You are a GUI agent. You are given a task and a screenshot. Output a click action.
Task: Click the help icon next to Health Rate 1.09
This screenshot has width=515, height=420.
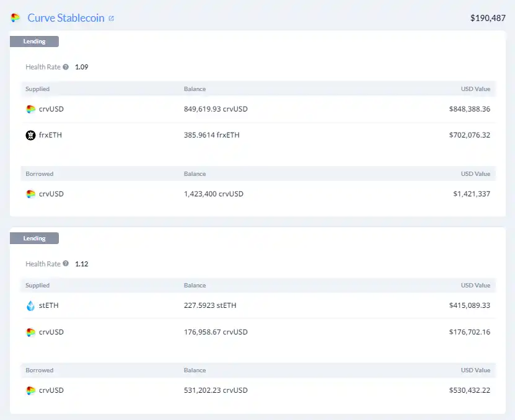click(66, 67)
